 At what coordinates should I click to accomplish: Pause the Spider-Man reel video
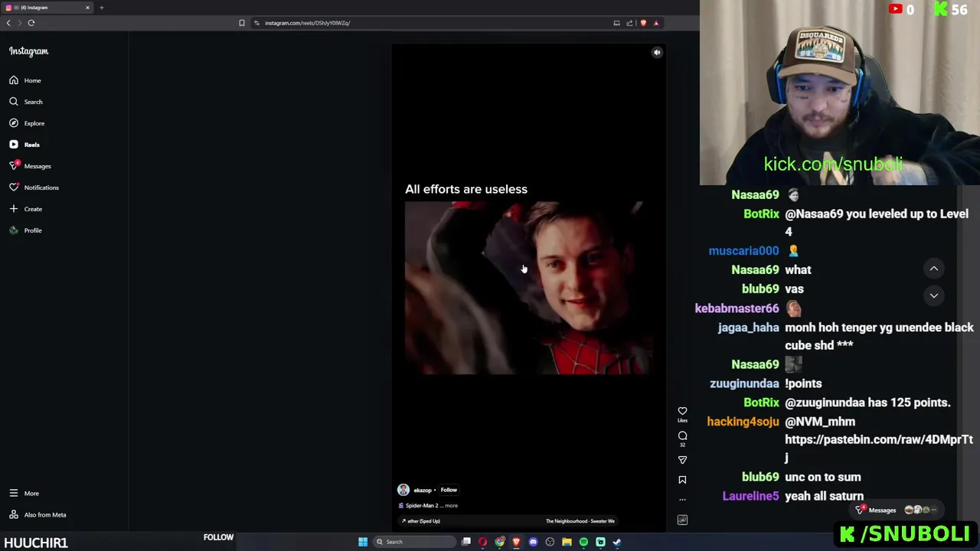click(x=528, y=288)
